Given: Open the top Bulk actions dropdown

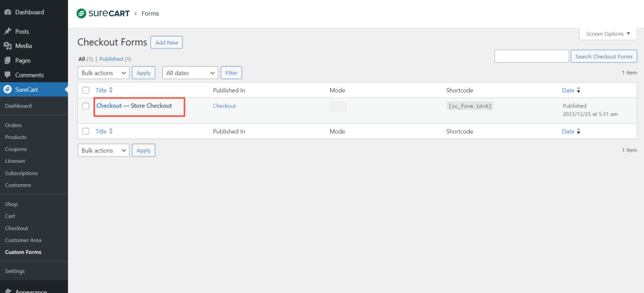Looking at the screenshot, I should (x=103, y=73).
